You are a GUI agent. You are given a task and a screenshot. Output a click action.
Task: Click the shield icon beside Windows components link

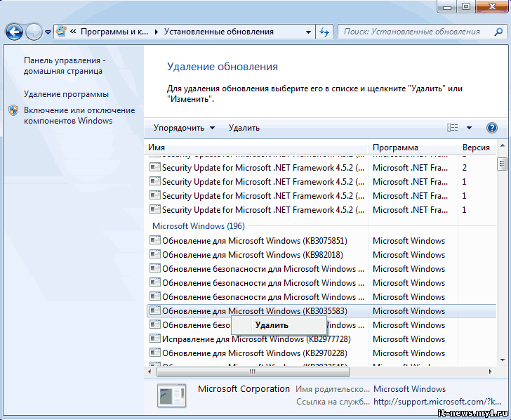(13, 110)
